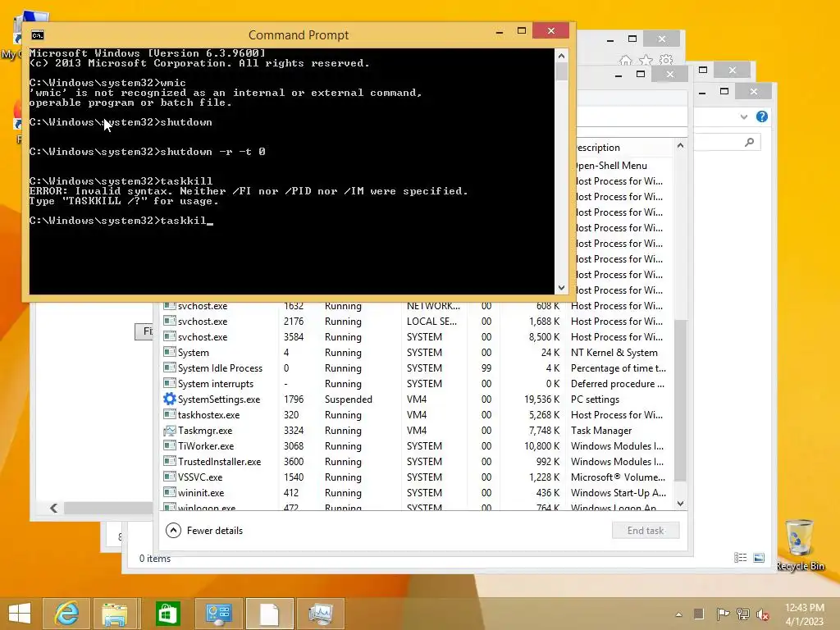
Task: Open Internet Explorer tools gear
Action: click(x=666, y=60)
